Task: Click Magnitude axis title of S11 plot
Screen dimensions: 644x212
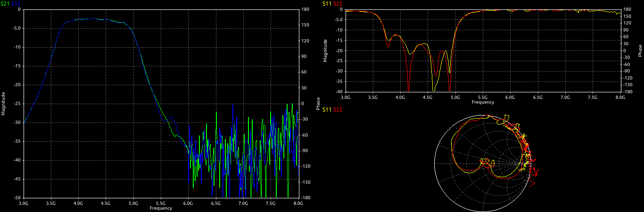Action: (x=325, y=50)
